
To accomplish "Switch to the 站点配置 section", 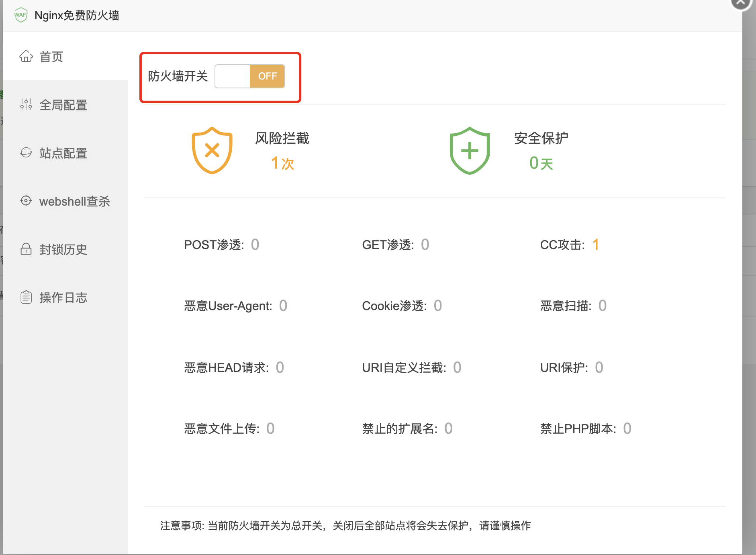I will point(63,153).
